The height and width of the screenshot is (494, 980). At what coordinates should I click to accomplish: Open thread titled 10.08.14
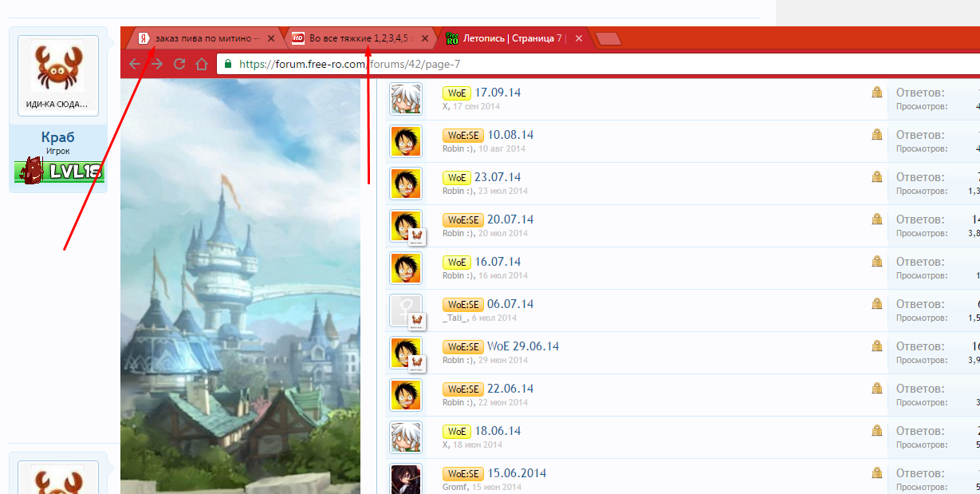511,135
